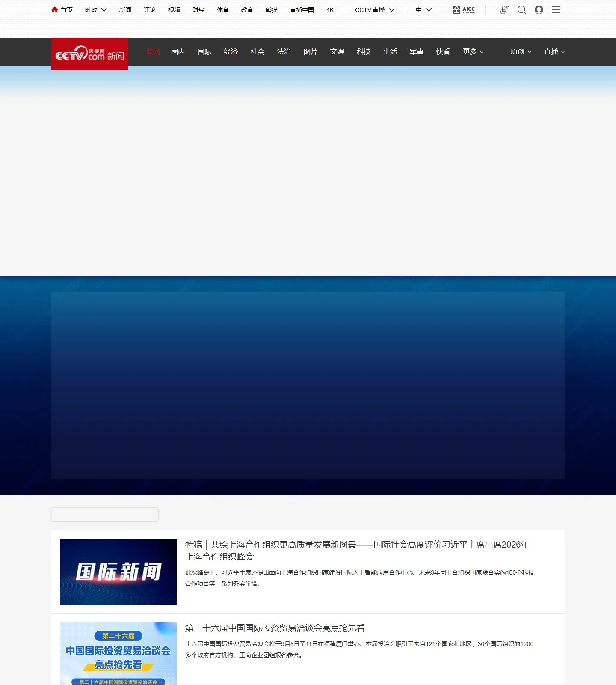The image size is (616, 685).
Task: Click the 视频 top link
Action: [174, 10]
